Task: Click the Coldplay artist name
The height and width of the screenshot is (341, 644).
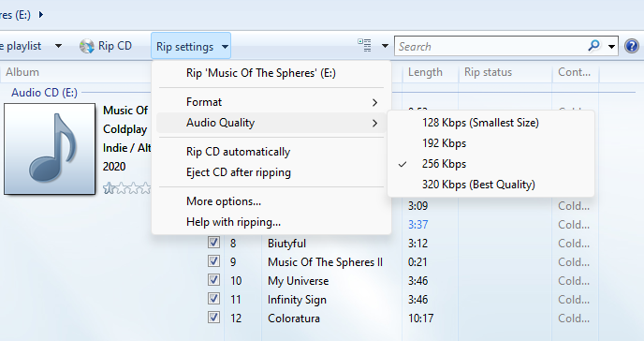Action: (124, 129)
